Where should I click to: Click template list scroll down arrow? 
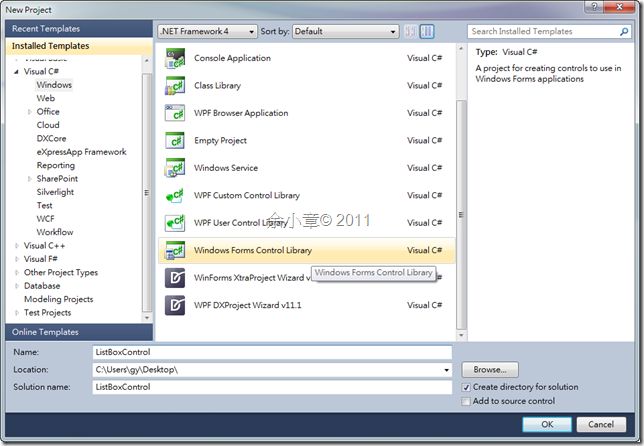pos(461,336)
